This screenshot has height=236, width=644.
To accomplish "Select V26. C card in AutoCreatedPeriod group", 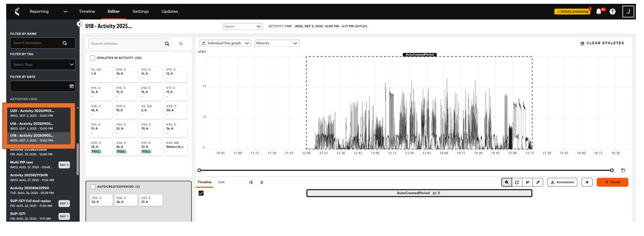I will [126, 200].
